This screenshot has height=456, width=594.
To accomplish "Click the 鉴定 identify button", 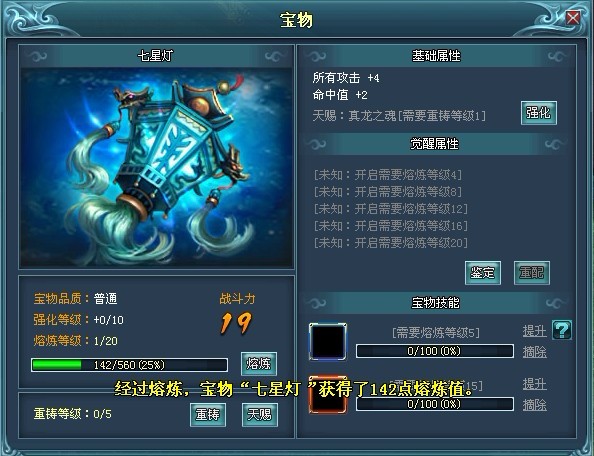I will 483,273.
